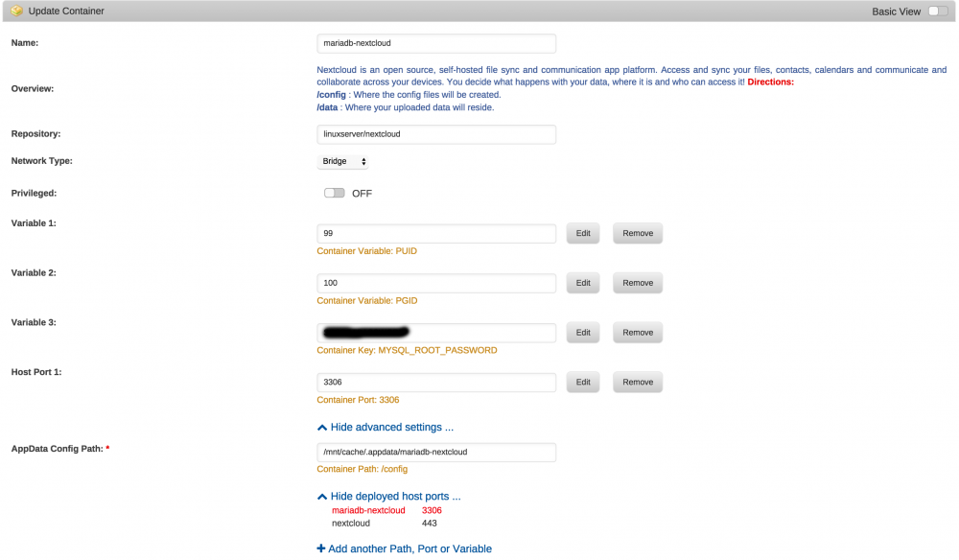This screenshot has width=959, height=560.
Task: Collapse advanced settings link
Action: [392, 428]
